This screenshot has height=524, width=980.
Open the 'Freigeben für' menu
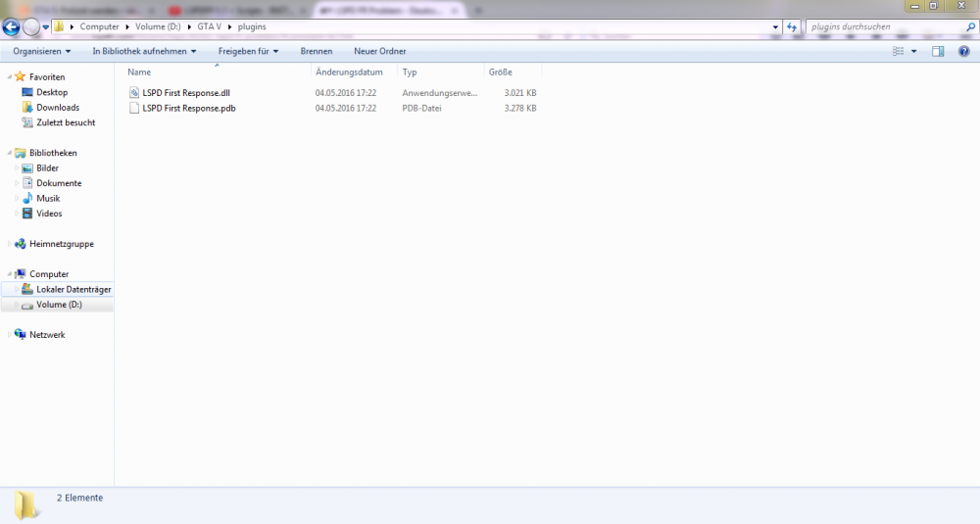[x=248, y=51]
